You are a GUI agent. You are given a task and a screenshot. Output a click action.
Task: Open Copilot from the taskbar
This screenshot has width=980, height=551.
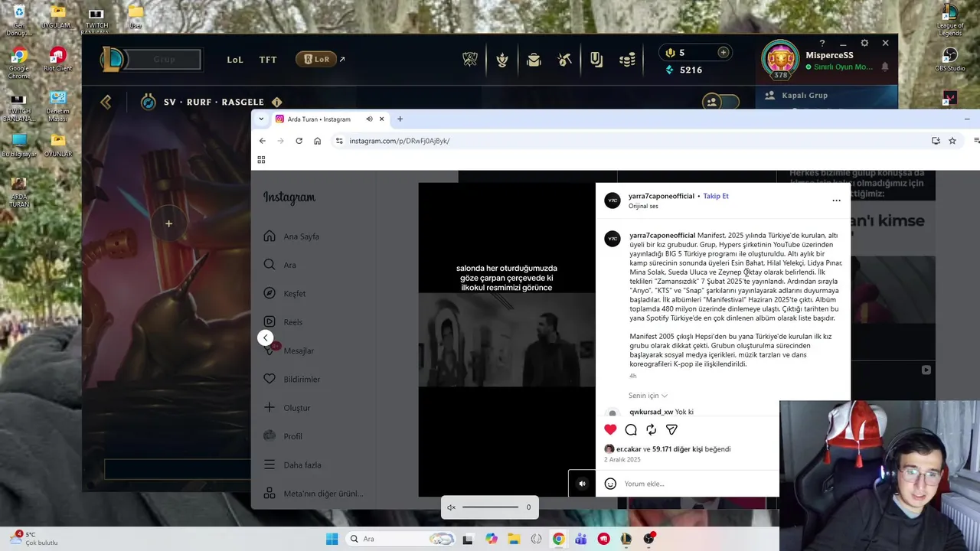pyautogui.click(x=492, y=539)
